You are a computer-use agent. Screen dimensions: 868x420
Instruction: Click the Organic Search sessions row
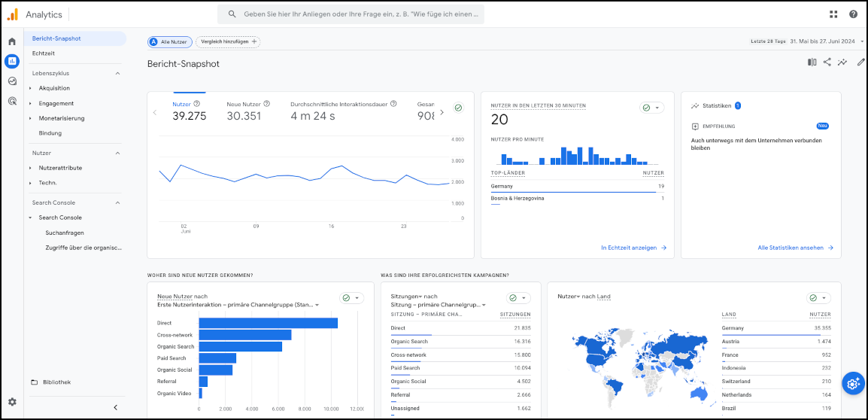[x=460, y=342]
